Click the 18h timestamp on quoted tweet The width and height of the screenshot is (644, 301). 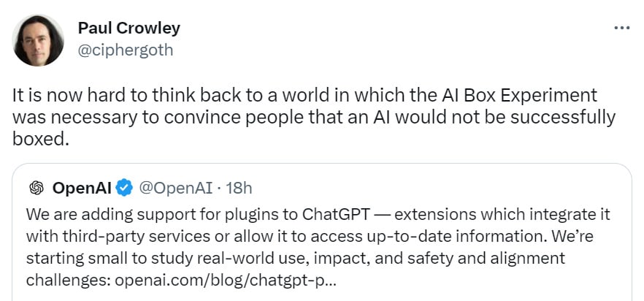click(239, 188)
